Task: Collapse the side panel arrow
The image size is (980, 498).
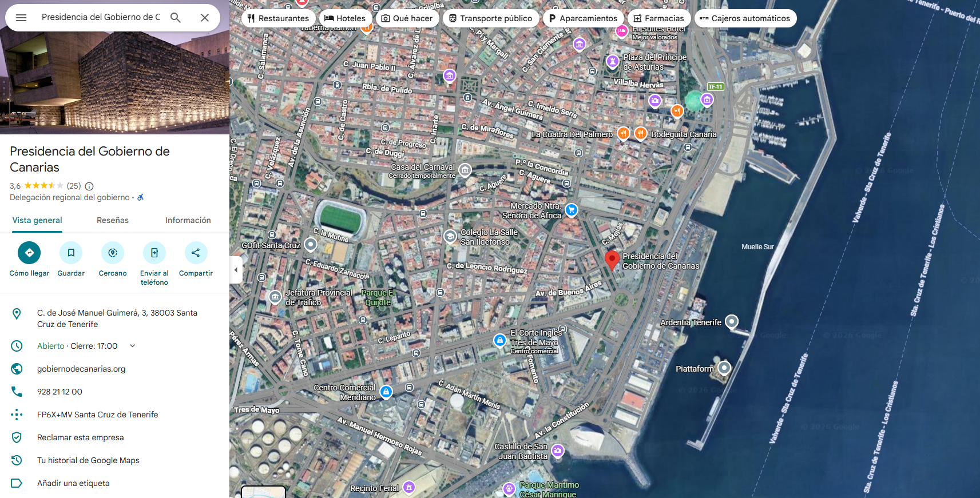Action: (x=236, y=270)
